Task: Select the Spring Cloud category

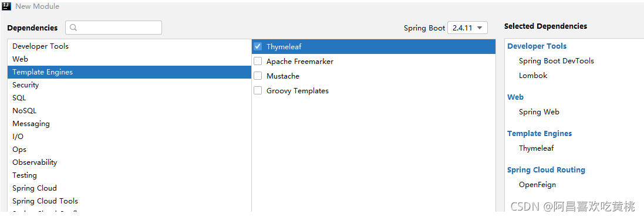Action: (x=129, y=188)
